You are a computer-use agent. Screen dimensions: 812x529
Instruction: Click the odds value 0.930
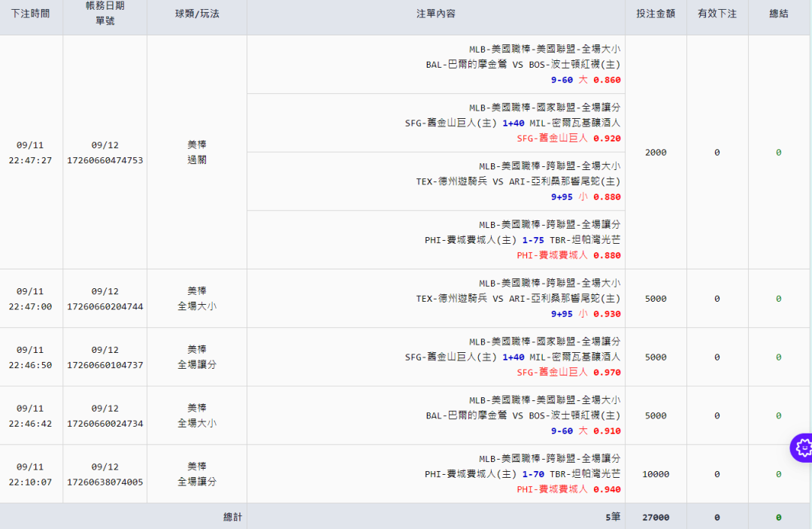[x=607, y=314]
